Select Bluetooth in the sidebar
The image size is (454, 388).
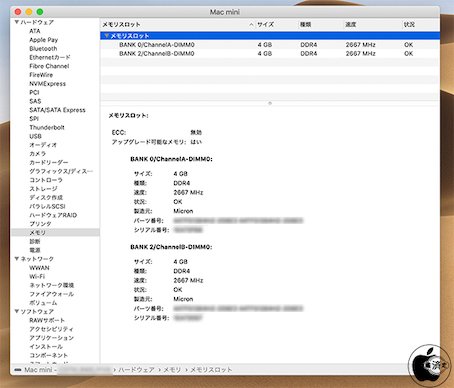pyautogui.click(x=43, y=49)
